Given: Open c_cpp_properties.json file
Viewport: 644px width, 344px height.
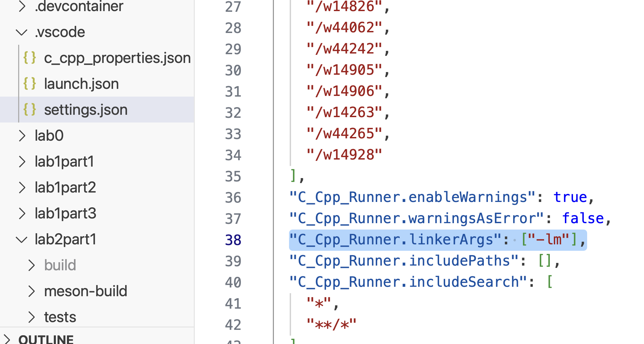Looking at the screenshot, I should (117, 58).
